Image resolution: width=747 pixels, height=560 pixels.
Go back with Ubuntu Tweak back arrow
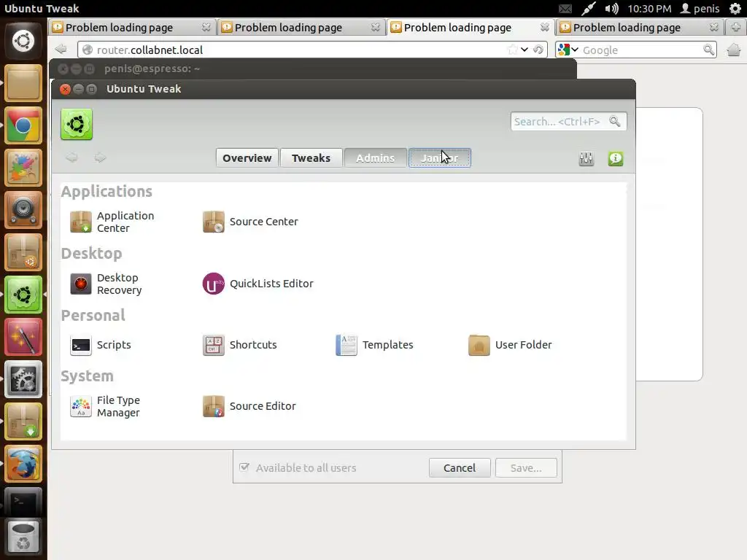click(x=71, y=157)
